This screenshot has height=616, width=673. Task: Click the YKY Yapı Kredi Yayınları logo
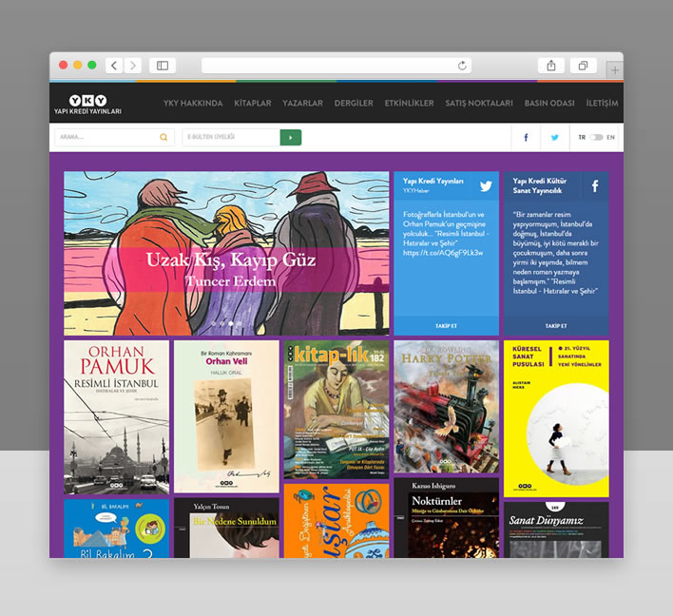coord(88,105)
